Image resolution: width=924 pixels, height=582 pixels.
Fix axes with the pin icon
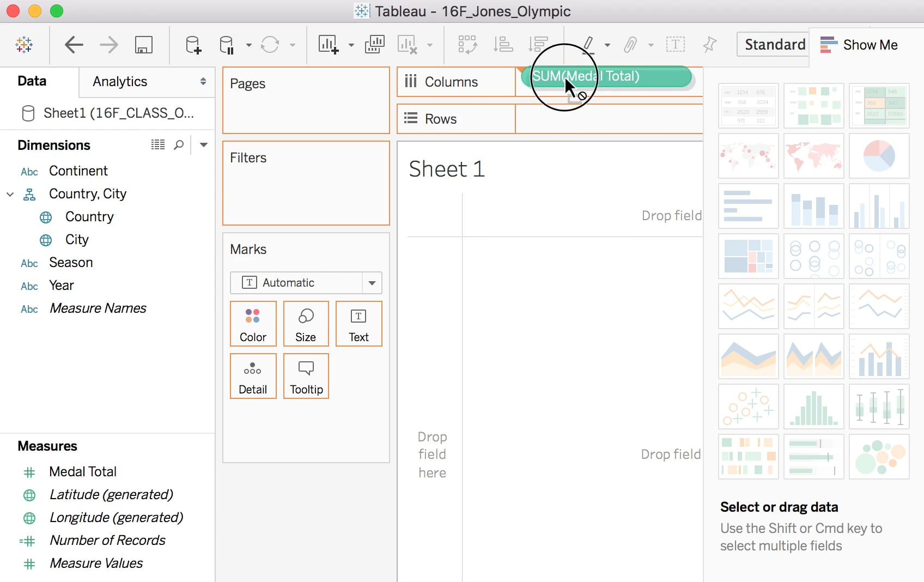coord(710,45)
